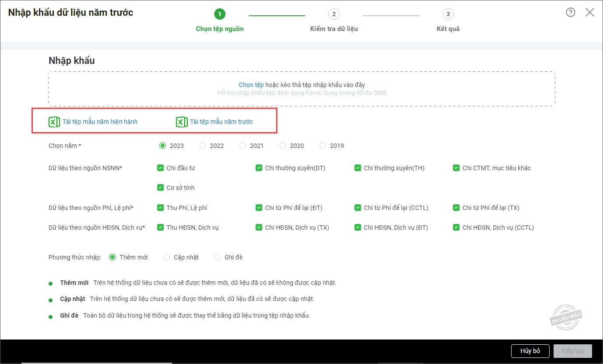Close the import dialog with X
The image size is (603, 364).
tap(589, 12)
